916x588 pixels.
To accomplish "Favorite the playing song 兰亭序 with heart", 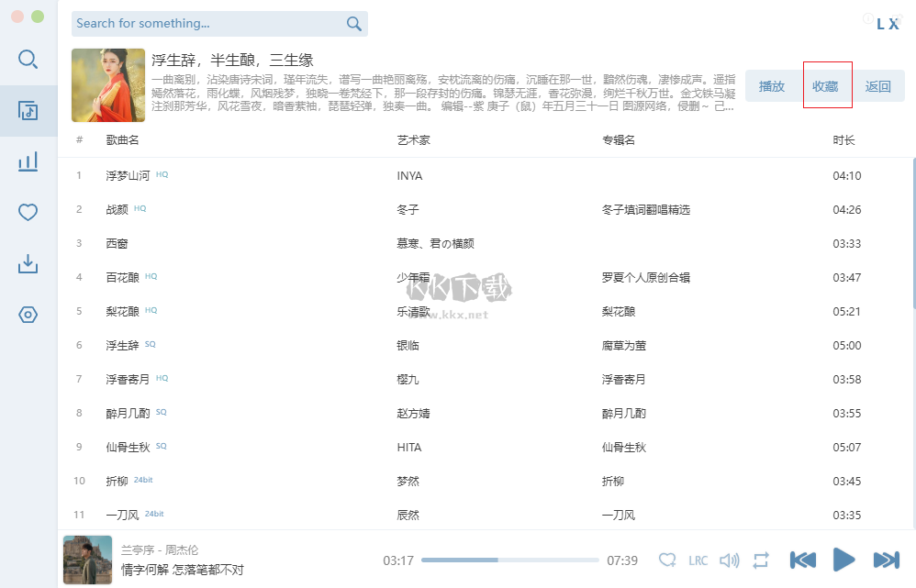I will point(667,560).
